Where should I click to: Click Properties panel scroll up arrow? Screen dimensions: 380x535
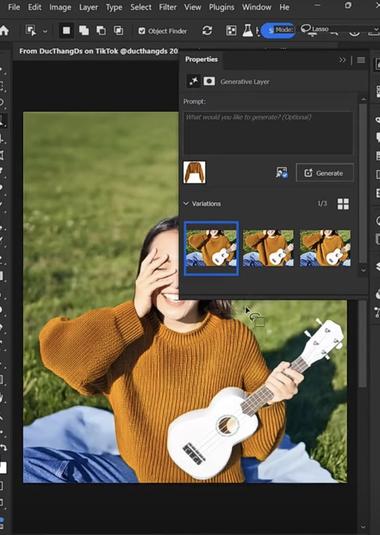coord(363,99)
